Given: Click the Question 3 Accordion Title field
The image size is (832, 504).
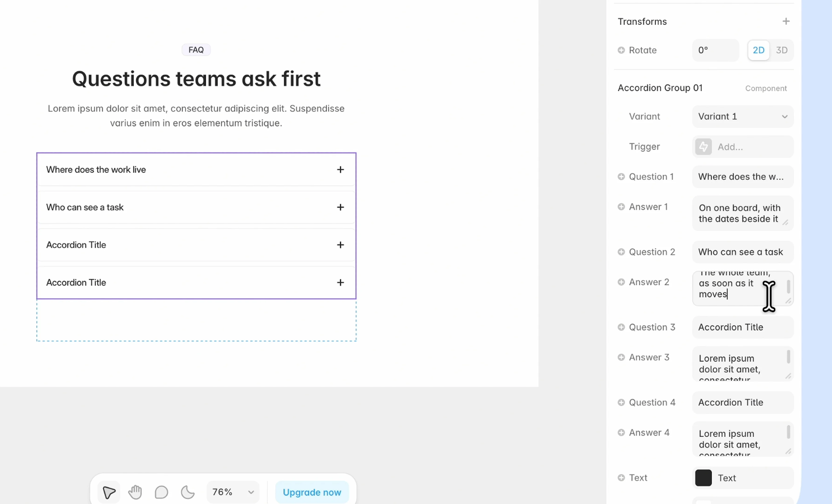Looking at the screenshot, I should [x=743, y=327].
